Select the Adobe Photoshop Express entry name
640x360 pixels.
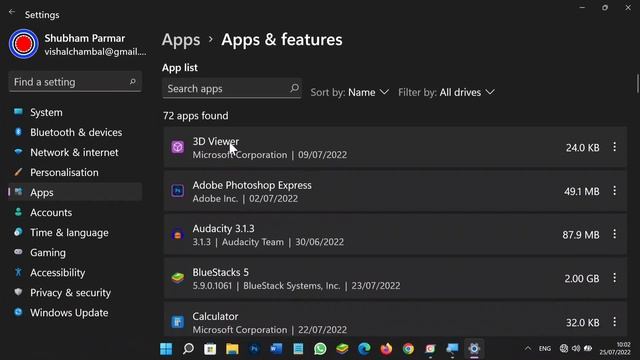tap(252, 185)
